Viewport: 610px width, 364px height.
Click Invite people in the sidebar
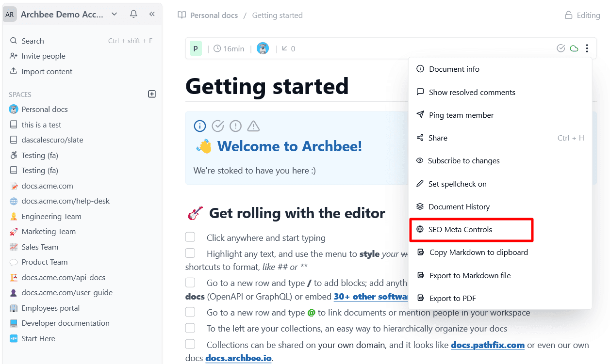click(43, 56)
